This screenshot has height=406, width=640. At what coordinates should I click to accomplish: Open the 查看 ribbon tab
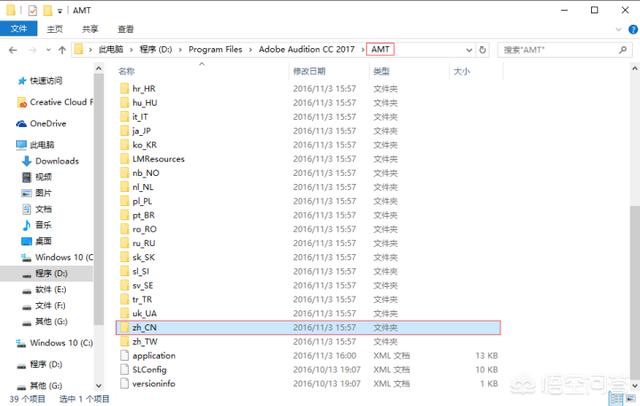[x=126, y=30]
